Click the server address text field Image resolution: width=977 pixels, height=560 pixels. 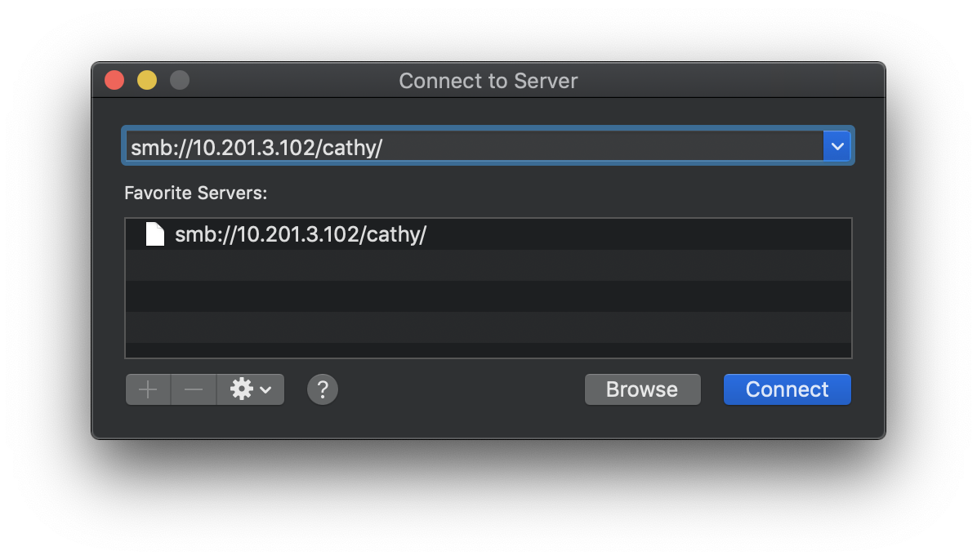(474, 147)
